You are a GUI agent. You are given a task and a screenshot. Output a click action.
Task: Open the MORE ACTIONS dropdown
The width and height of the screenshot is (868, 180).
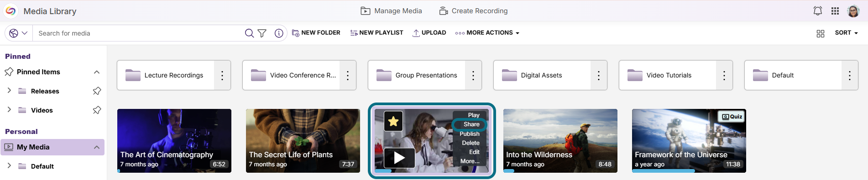[x=487, y=33]
